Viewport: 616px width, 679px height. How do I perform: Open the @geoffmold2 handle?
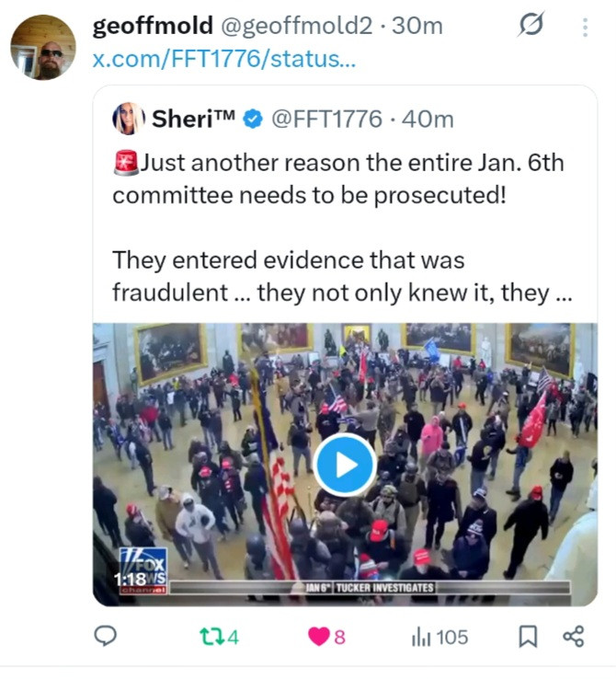[x=297, y=26]
